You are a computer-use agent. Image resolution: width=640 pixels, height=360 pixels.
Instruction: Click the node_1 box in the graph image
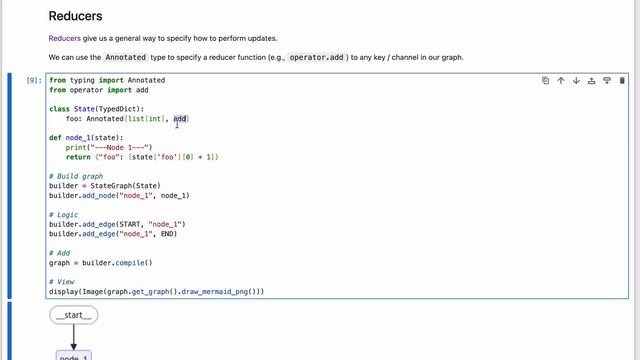[x=73, y=356]
